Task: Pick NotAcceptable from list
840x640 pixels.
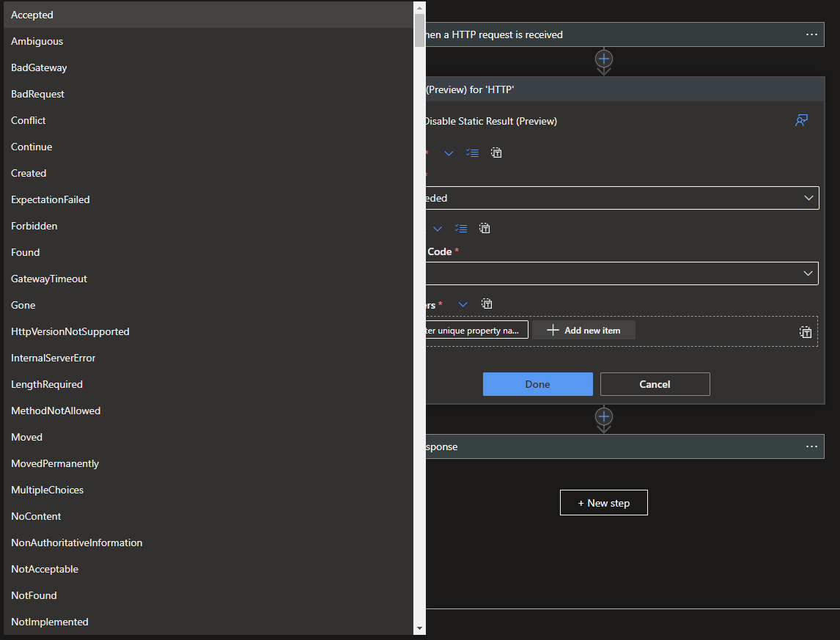Action: [208, 569]
